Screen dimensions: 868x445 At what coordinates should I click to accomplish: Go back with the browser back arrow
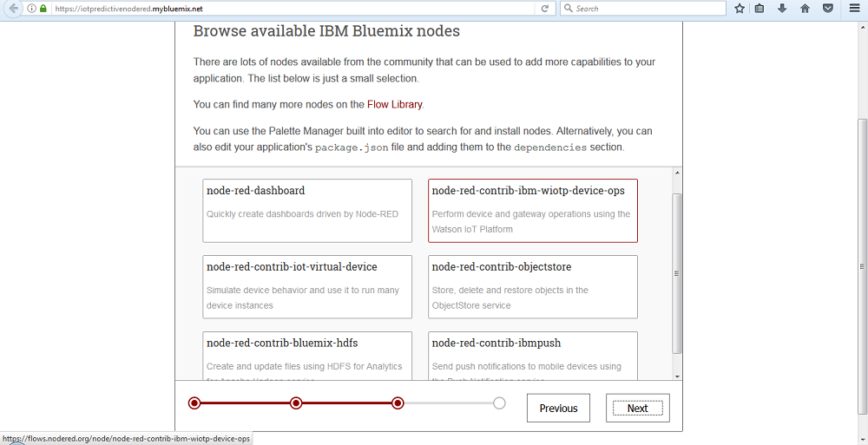[x=13, y=9]
